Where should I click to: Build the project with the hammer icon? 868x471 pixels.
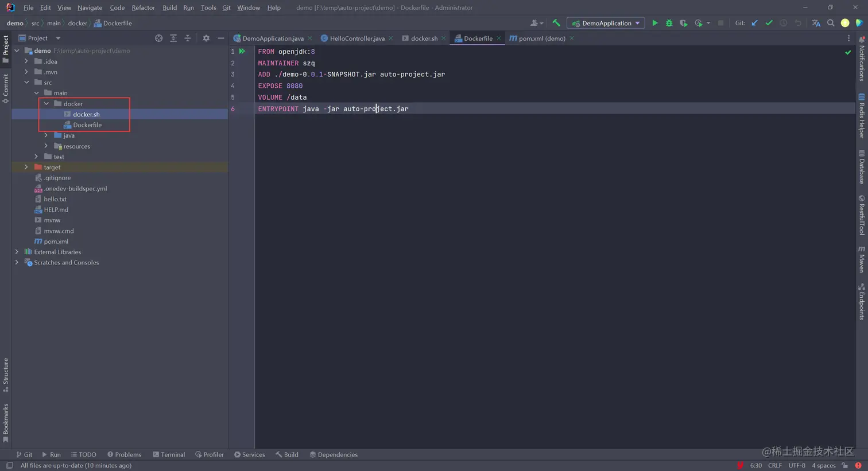click(556, 23)
